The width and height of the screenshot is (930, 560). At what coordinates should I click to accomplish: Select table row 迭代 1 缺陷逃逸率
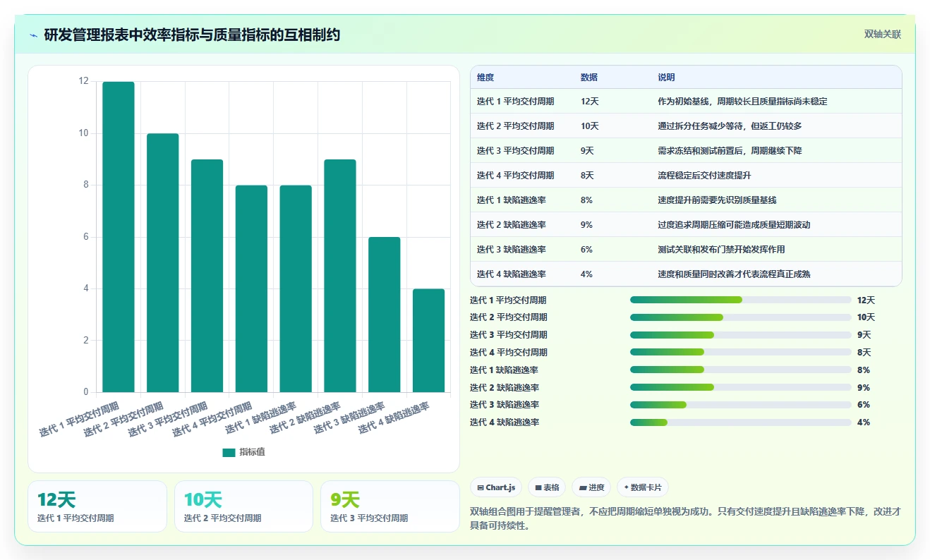point(686,200)
